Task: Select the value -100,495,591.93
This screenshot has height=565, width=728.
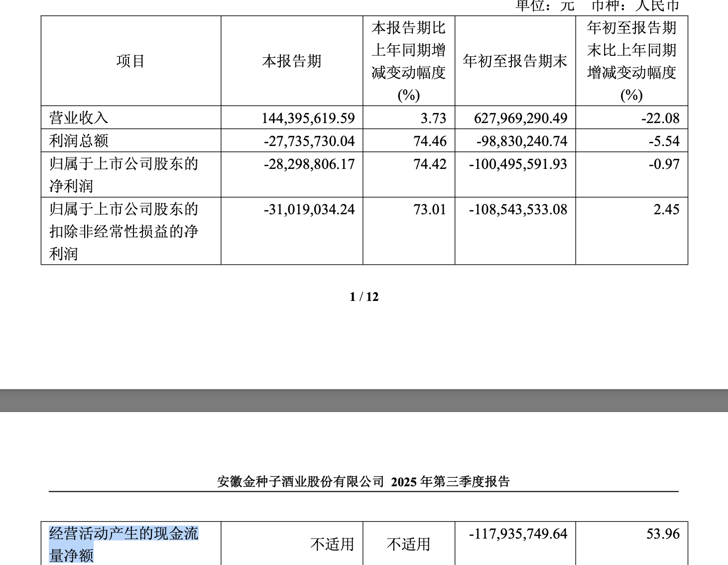Action: tap(518, 164)
